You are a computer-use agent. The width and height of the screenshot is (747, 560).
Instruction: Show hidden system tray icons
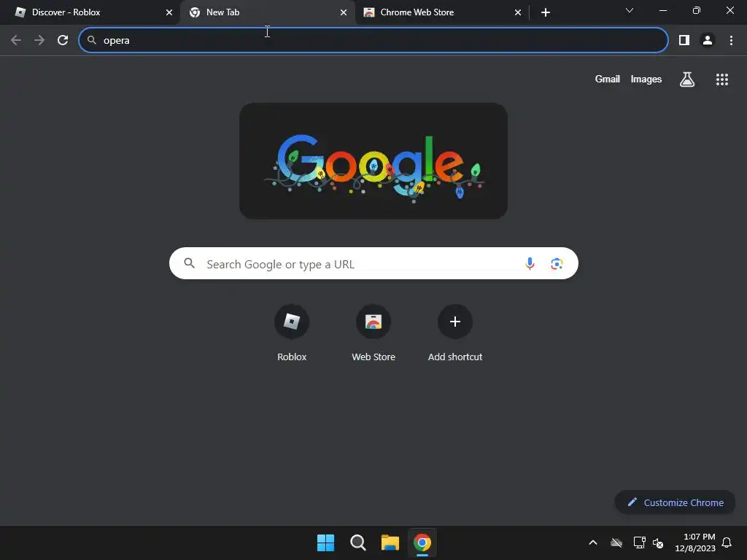[x=592, y=542]
